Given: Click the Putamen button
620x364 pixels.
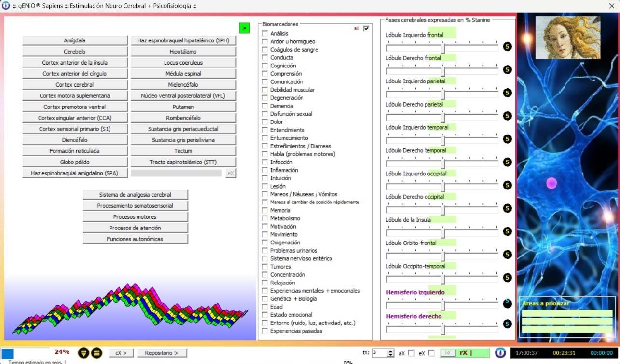Looking at the screenshot, I should 183,107.
